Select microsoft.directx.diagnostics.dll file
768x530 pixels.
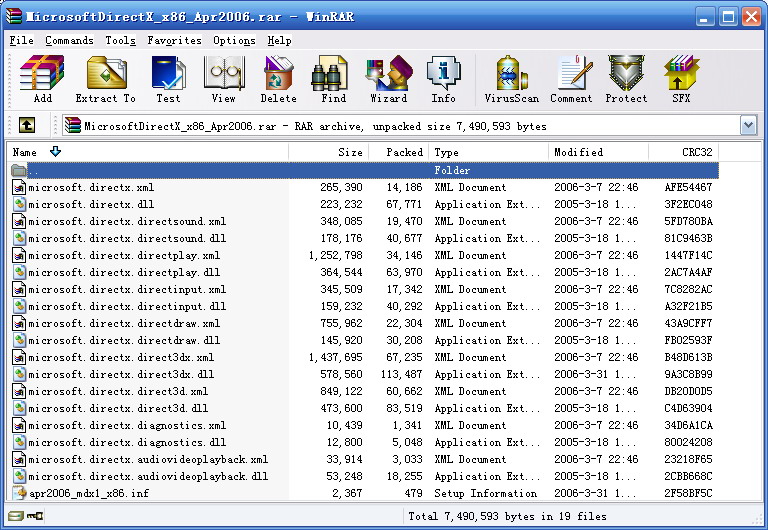coord(127,442)
